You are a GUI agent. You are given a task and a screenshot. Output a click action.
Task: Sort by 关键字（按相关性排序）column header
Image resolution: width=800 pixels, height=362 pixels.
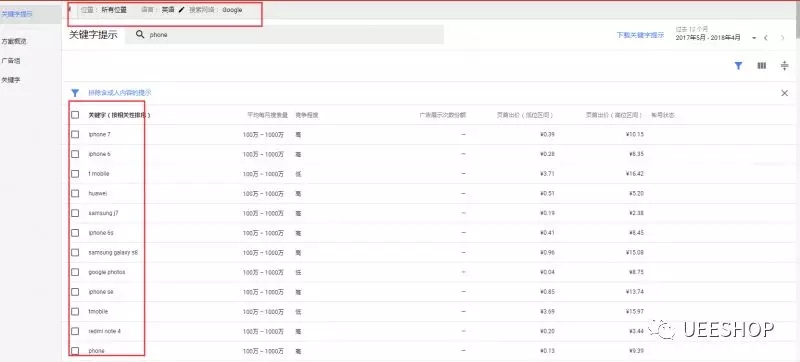point(119,115)
